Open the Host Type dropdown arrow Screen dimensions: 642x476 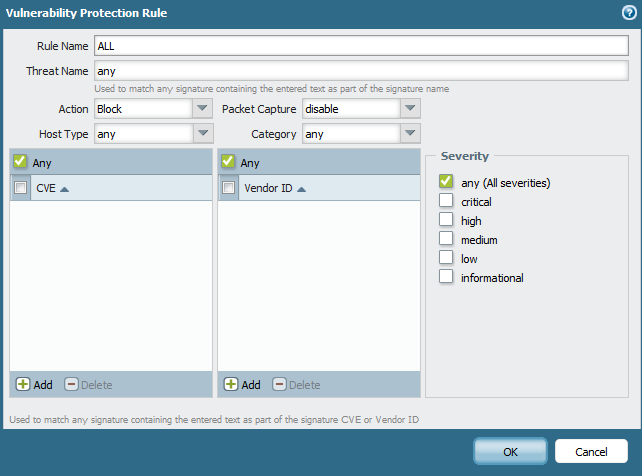click(x=203, y=133)
